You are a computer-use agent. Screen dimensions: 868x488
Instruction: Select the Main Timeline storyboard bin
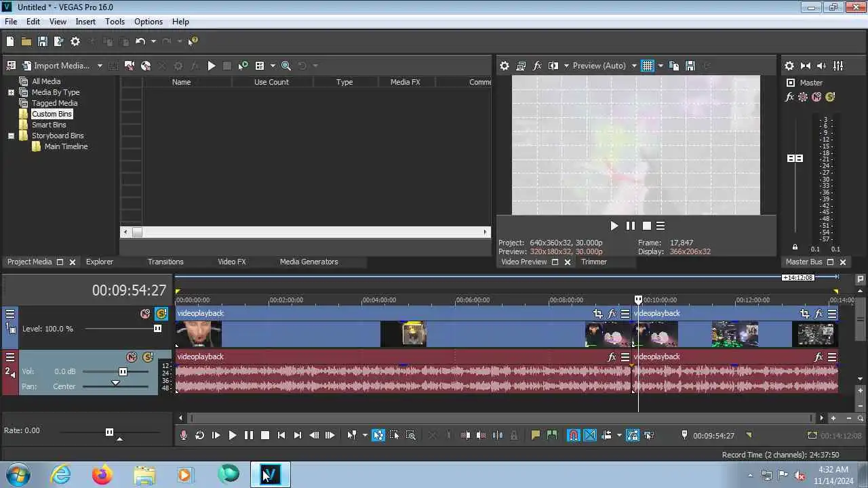pos(66,146)
